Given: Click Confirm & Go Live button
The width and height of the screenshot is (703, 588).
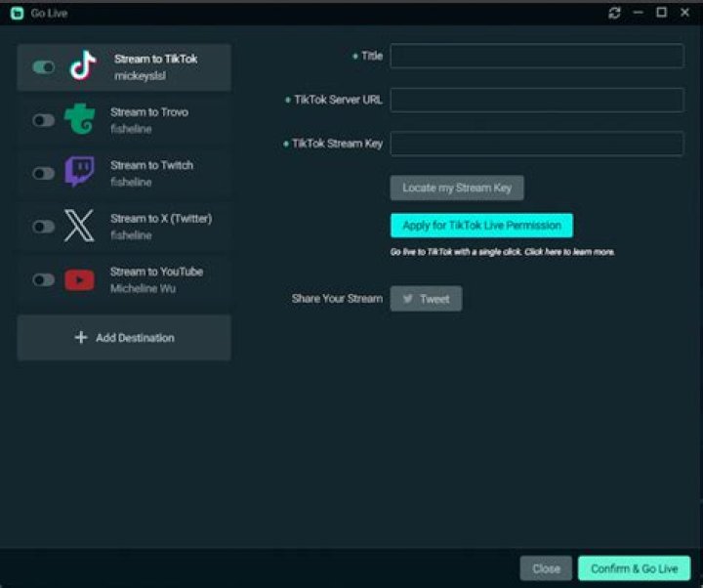Looking at the screenshot, I should click(x=635, y=568).
